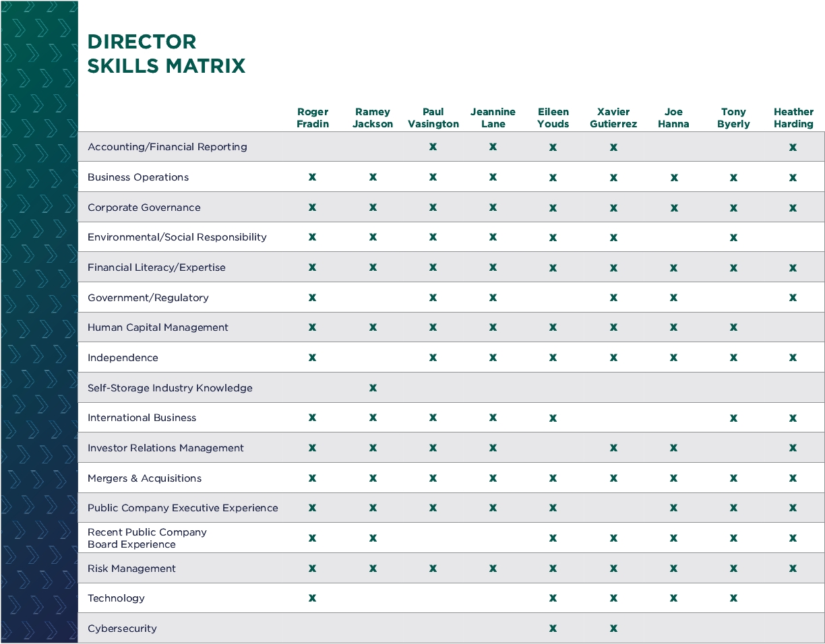The image size is (825, 644).
Task: Select the Recent Public Company Board Experience label
Action: (147, 538)
